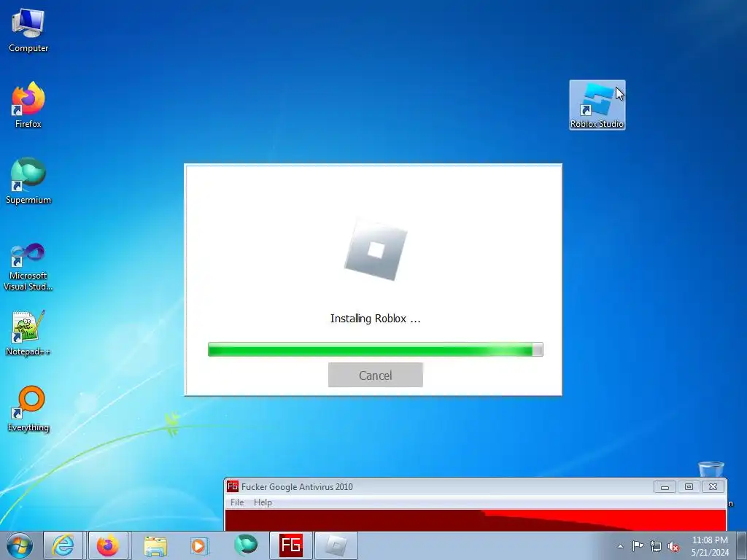Image resolution: width=747 pixels, height=560 pixels.
Task: Show hidden tray icons arrow
Action: 620,546
